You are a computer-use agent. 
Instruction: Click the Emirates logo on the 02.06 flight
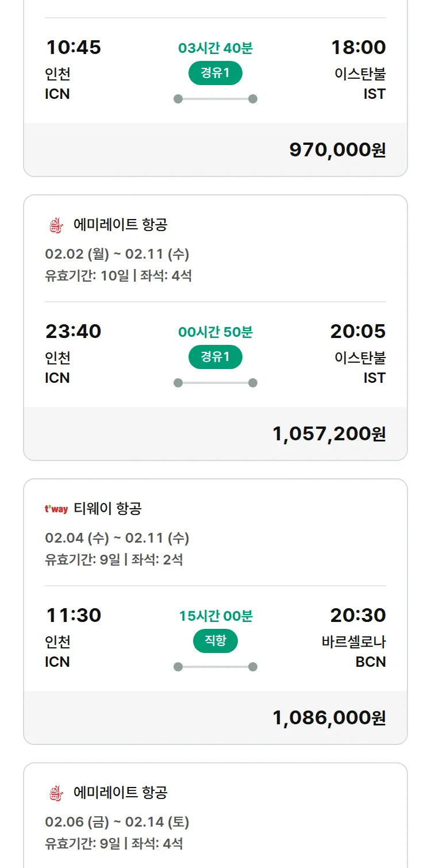[x=56, y=794]
